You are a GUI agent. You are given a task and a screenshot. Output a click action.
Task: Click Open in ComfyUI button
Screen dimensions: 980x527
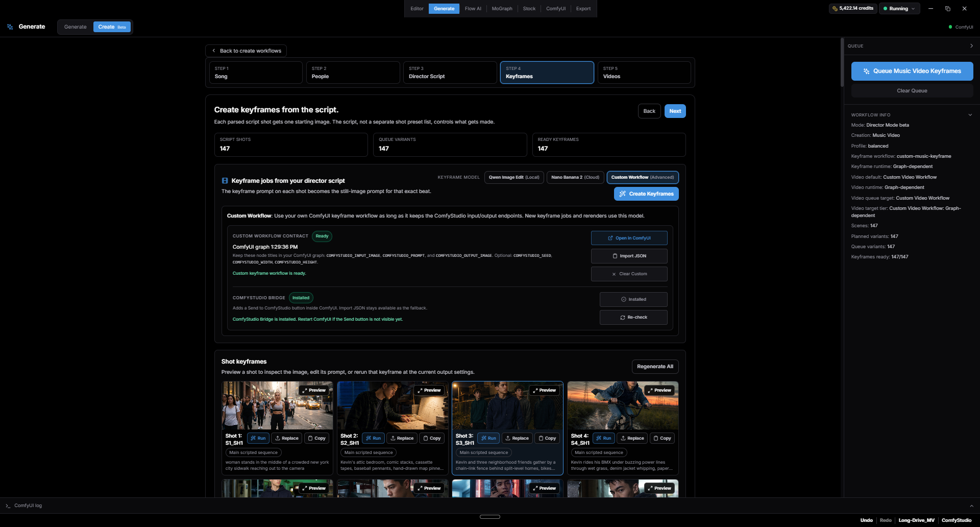coord(629,238)
